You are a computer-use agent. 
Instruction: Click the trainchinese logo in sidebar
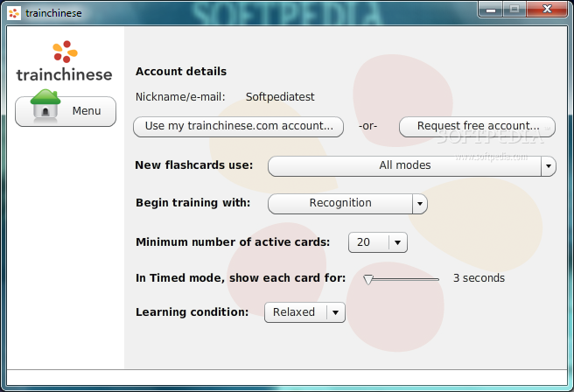coord(65,61)
